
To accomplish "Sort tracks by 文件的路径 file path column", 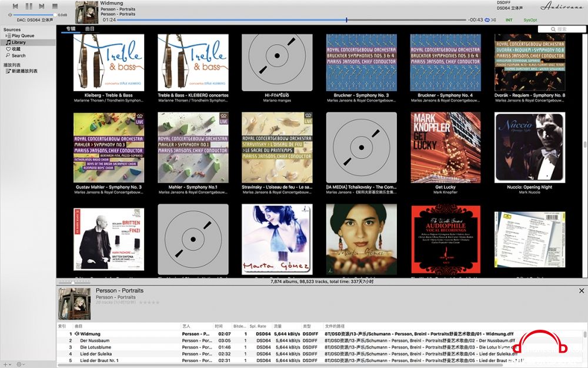I will [x=452, y=326].
